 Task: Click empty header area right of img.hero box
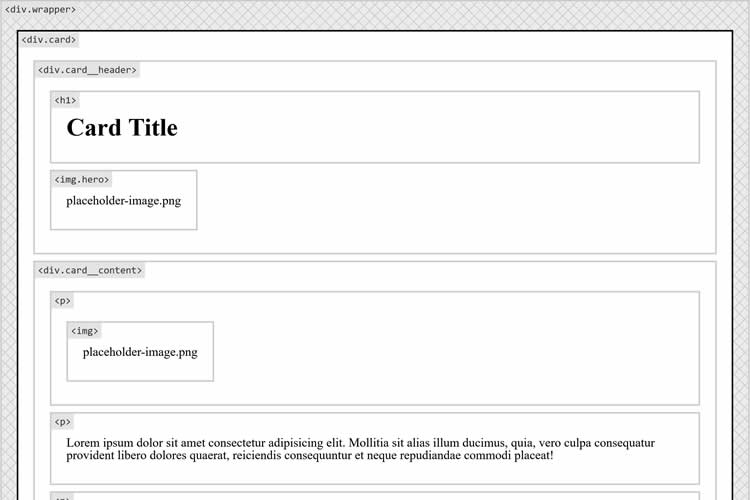click(450, 200)
